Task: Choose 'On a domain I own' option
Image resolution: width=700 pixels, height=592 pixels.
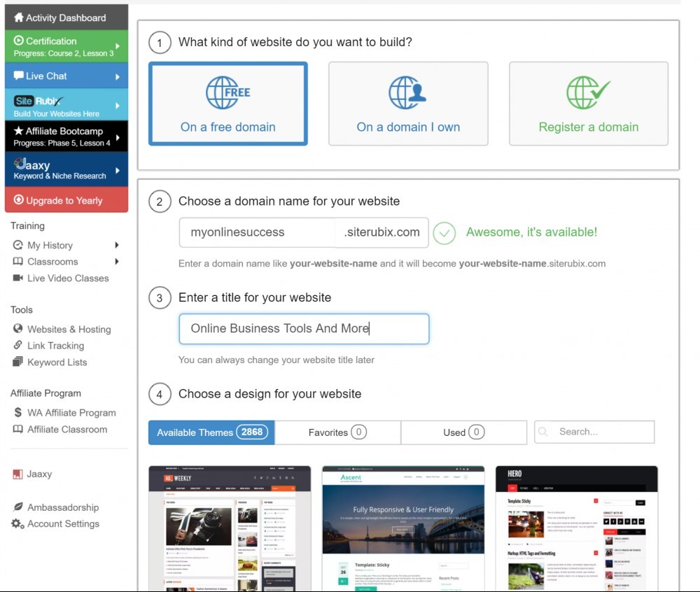Action: pos(408,104)
